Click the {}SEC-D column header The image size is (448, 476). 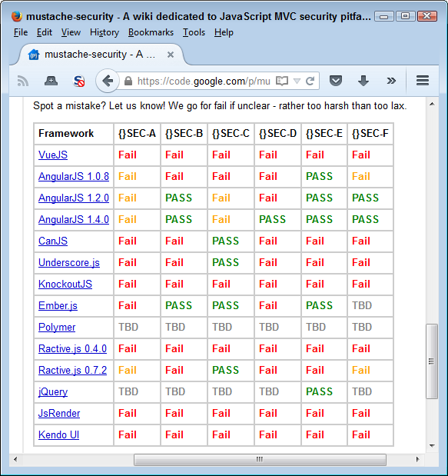277,133
